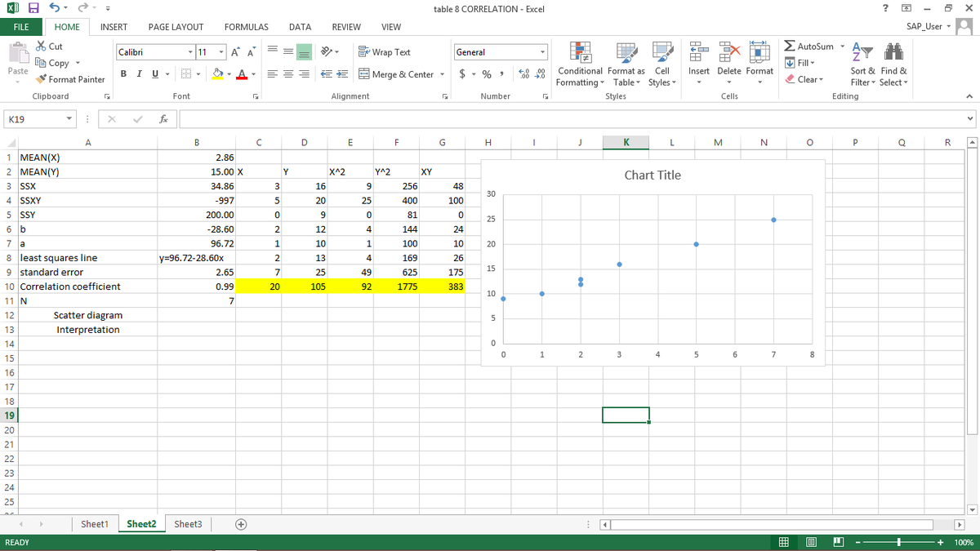This screenshot has width=980, height=551.
Task: Activate the Format Painter brush
Action: 70,79
